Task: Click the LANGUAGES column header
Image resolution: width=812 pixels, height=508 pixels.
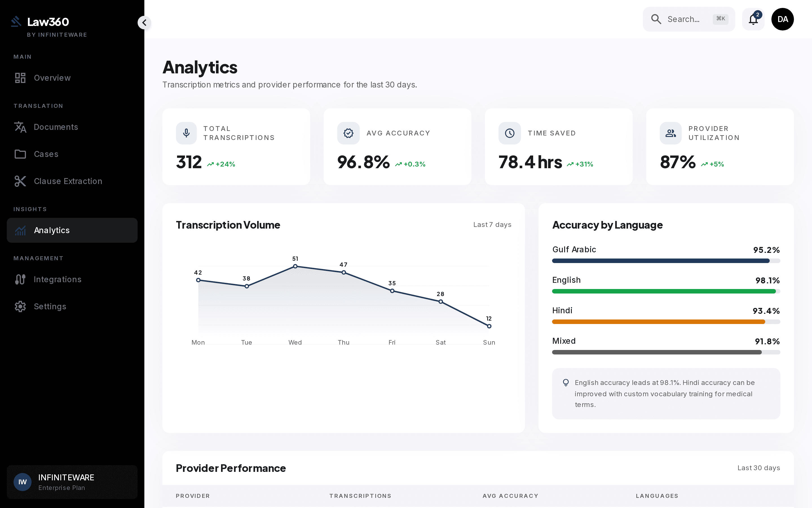Action: [657, 496]
